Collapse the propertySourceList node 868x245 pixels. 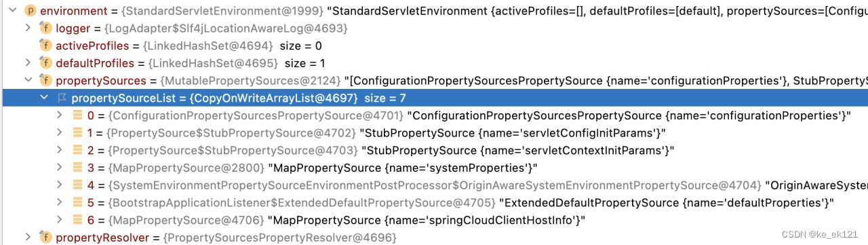coord(44,98)
